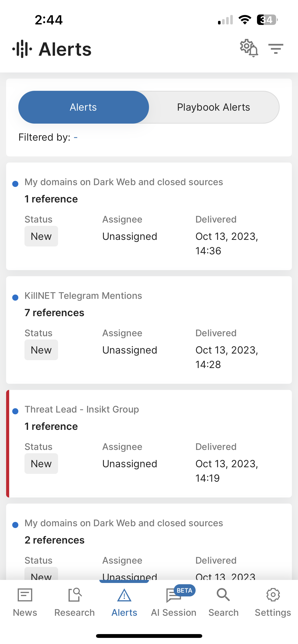The width and height of the screenshot is (298, 644).
Task: Tap New status badge on KillNET alert
Action: (41, 350)
